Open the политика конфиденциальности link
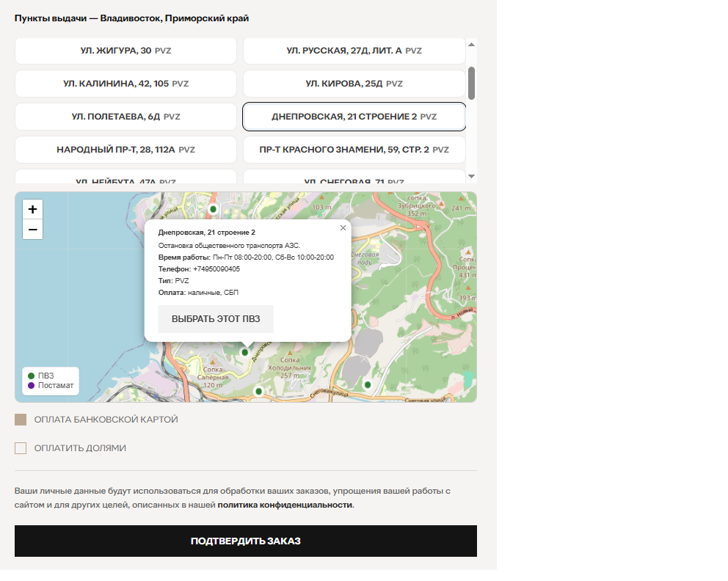The height and width of the screenshot is (581, 728). pos(285,505)
